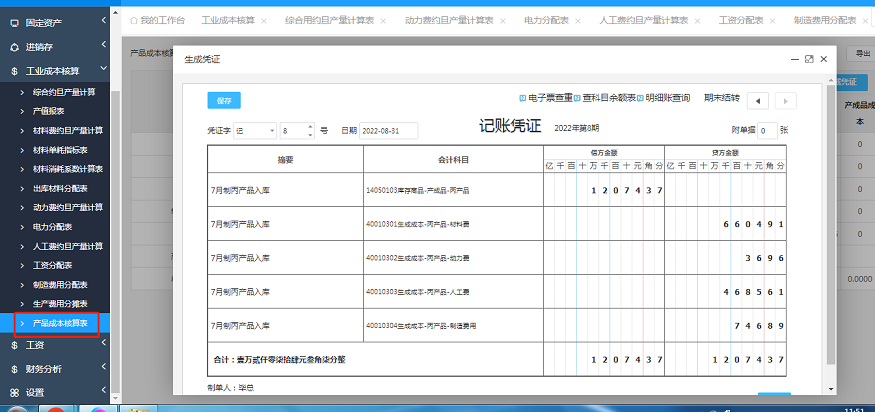Viewport: 875px width, 412px height.
Task: Close the 生成凭证 dialog
Action: (824, 59)
